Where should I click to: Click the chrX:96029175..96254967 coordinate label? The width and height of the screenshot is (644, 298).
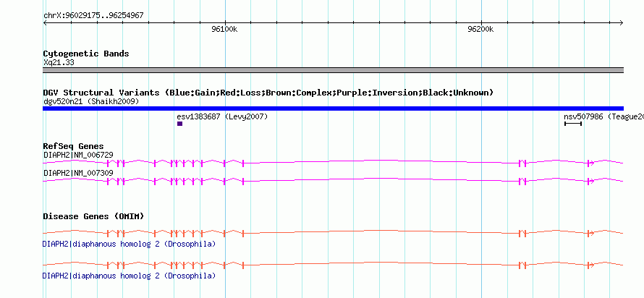pos(93,16)
